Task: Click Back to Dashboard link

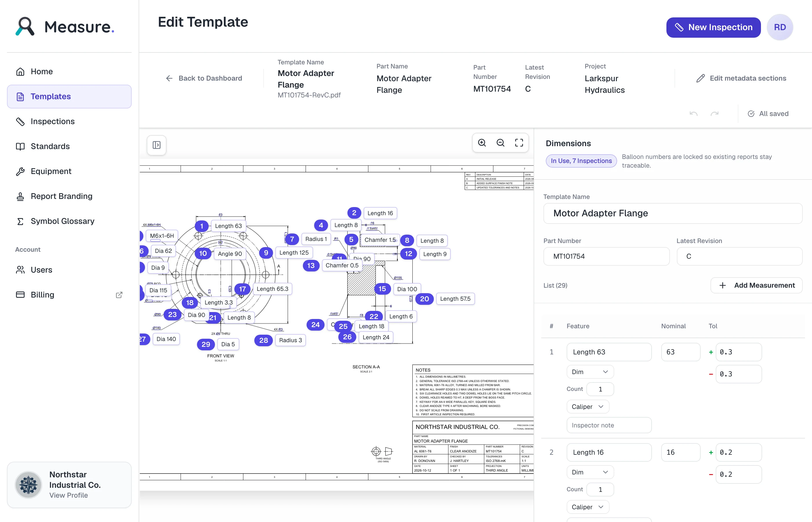Action: [x=204, y=78]
